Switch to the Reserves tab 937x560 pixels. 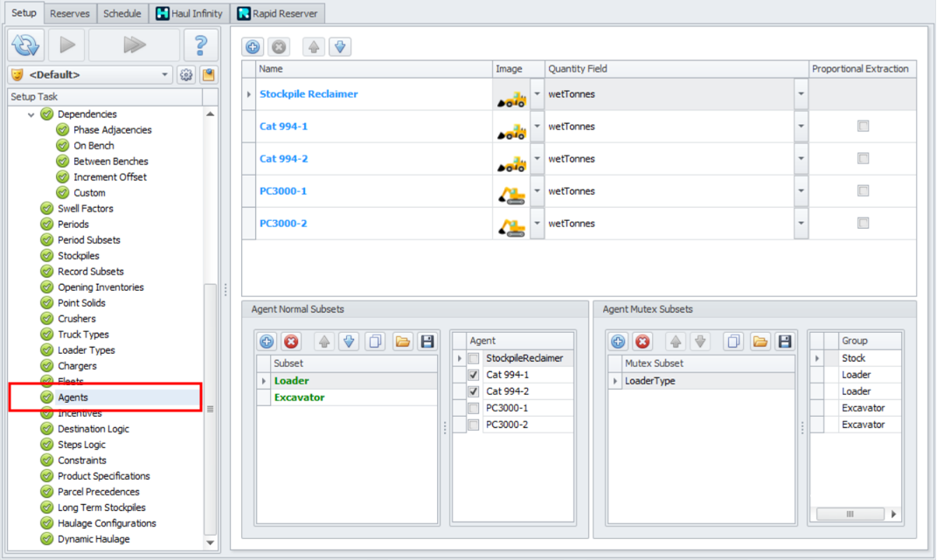pos(69,14)
